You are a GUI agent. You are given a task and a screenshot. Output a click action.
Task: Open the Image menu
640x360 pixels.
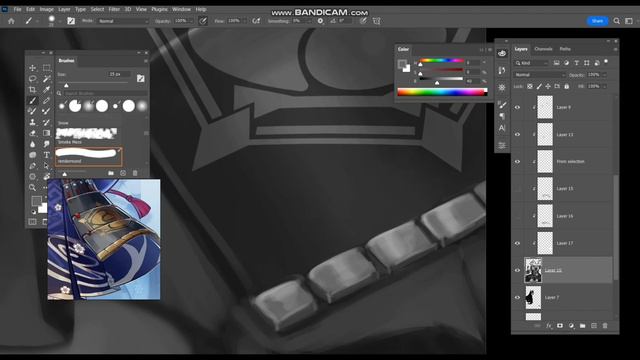tap(47, 9)
